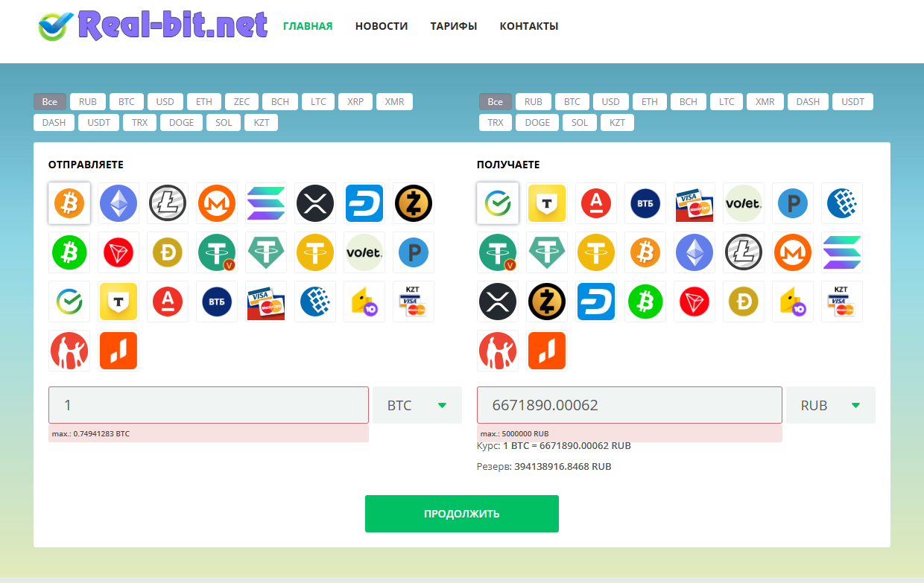The height and width of the screenshot is (583, 924).
Task: Expand the RUB currency dropdown
Action: [831, 406]
